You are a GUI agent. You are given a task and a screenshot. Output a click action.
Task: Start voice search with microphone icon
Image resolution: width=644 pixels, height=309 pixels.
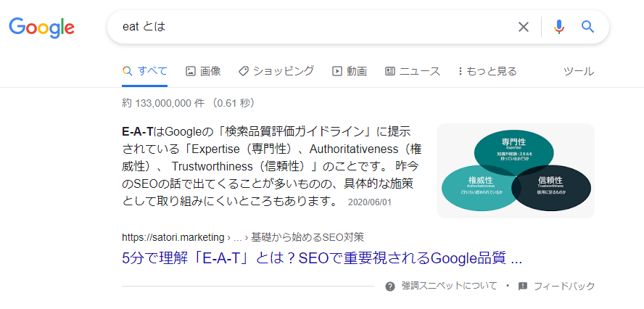[x=558, y=27]
